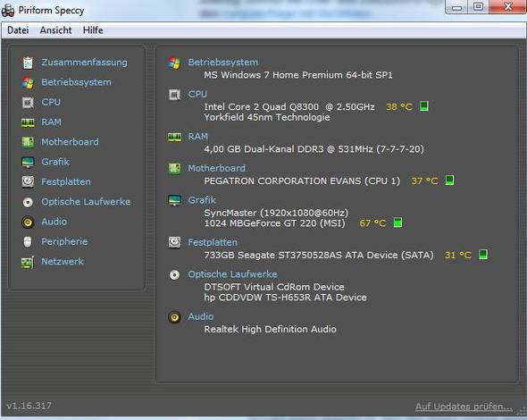Click the hard disk temperature value 31 °C
This screenshot has width=527, height=420.
[x=457, y=255]
